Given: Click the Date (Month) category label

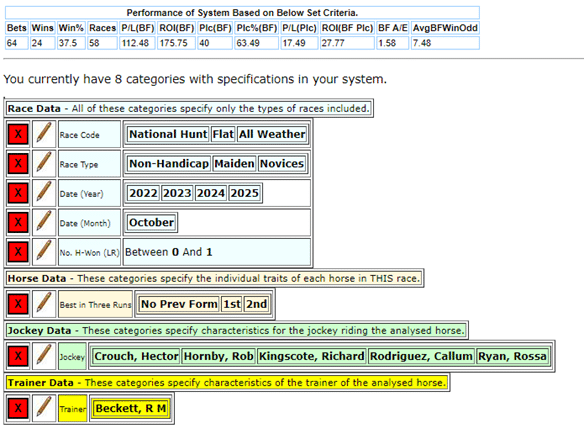Looking at the screenshot, I should 85,223.
